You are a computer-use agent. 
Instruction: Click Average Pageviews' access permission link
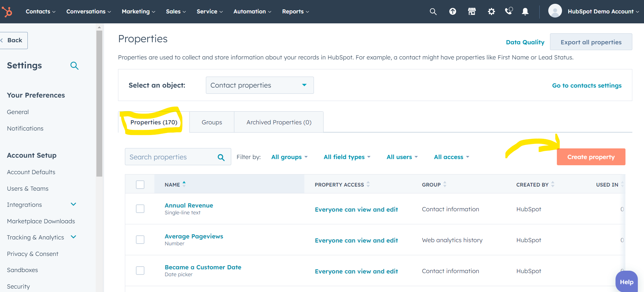[x=356, y=240]
